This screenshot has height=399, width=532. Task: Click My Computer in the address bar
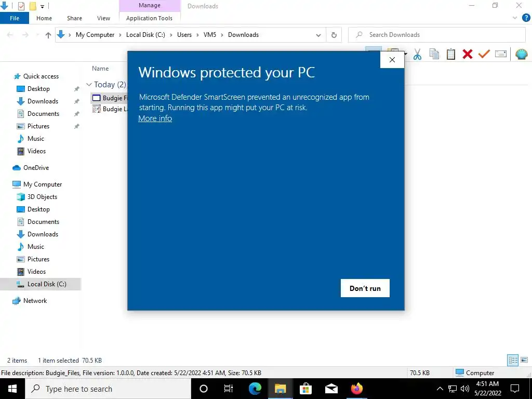coord(95,35)
